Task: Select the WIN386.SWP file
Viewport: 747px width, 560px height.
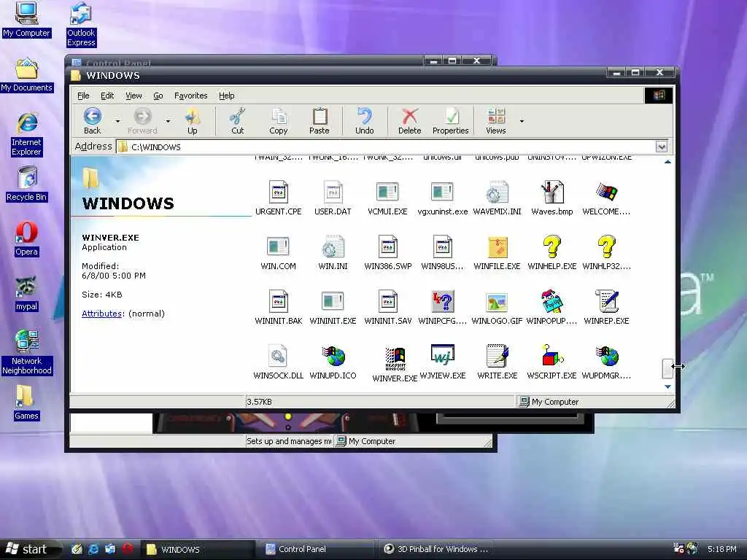Action: click(x=387, y=253)
